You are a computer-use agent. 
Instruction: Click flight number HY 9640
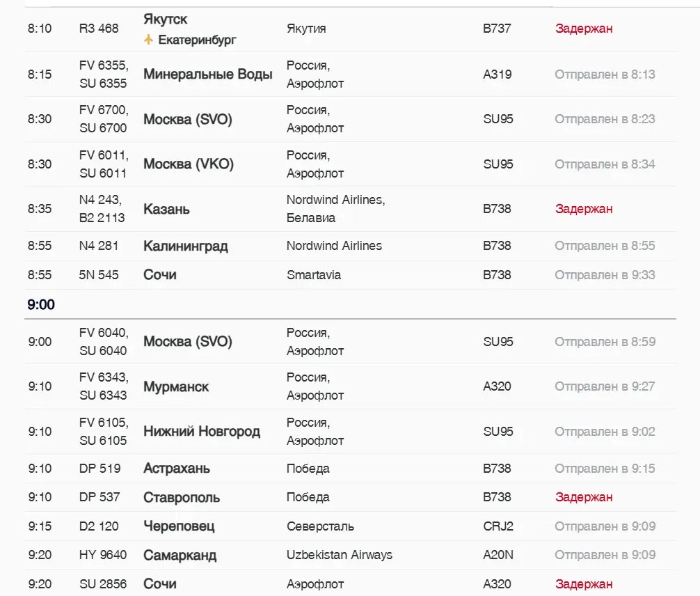click(103, 555)
